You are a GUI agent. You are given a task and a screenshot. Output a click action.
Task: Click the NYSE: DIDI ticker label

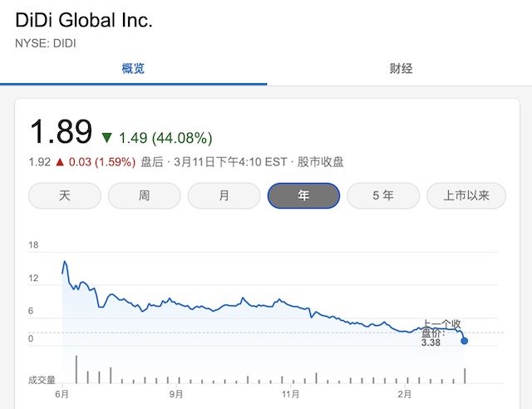tap(46, 42)
